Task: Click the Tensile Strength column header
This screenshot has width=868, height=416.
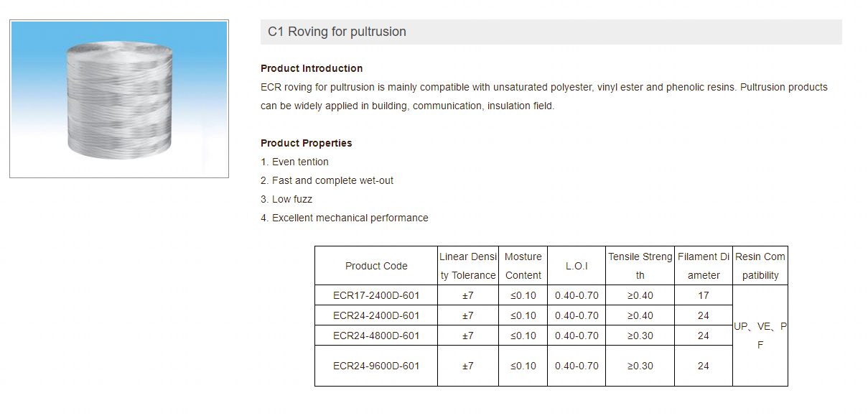Action: click(x=640, y=266)
